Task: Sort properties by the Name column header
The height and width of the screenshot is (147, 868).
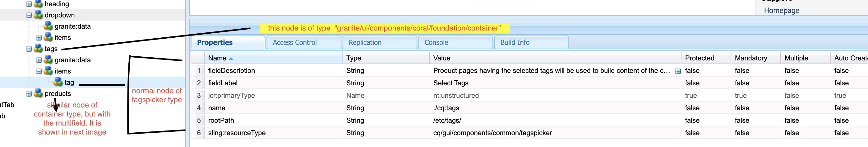Action: (217, 58)
